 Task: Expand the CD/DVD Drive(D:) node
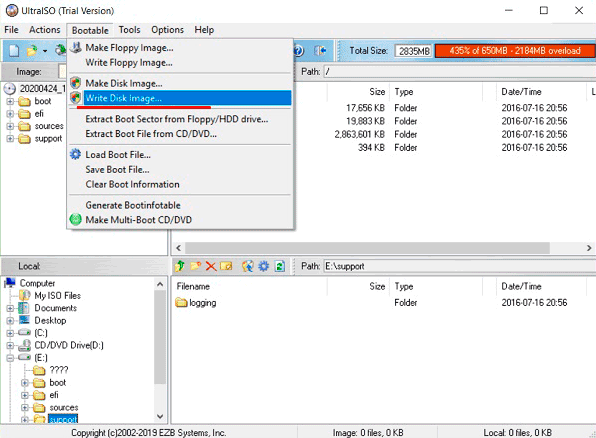(10, 346)
